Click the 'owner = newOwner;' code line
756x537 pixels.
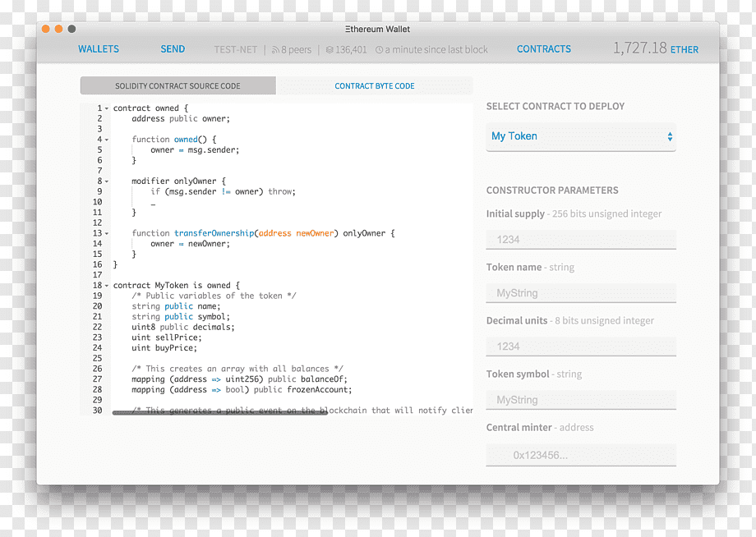(x=191, y=244)
